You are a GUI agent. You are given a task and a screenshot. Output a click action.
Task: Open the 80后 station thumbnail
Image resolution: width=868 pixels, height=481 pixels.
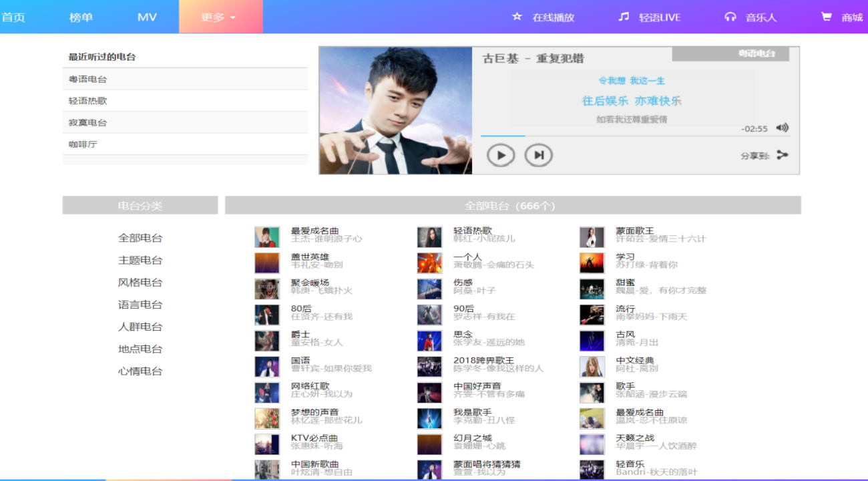pyautogui.click(x=267, y=315)
